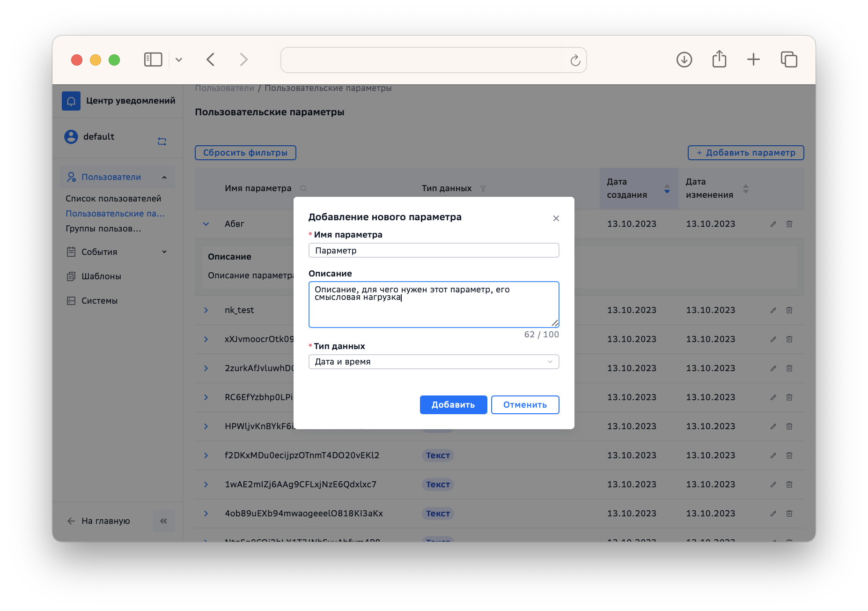Click the Отменить button in the dialog
This screenshot has height=611, width=868.
(x=525, y=405)
